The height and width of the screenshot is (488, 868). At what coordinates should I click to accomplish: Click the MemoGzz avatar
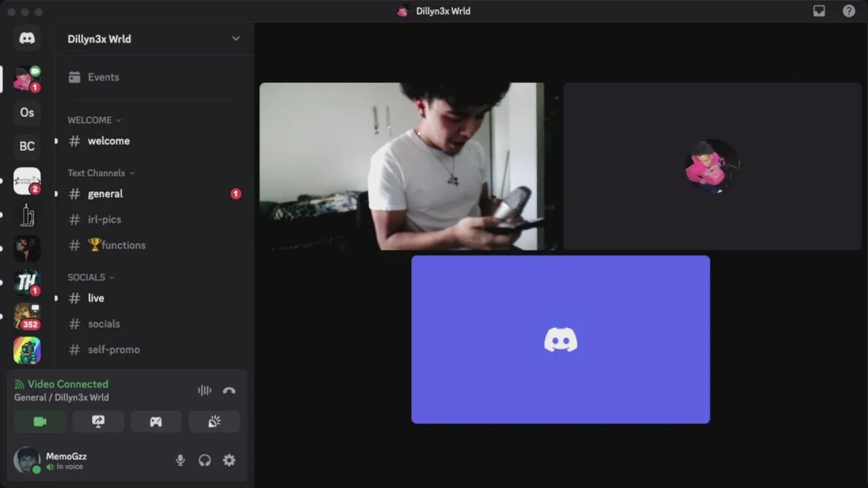(27, 460)
